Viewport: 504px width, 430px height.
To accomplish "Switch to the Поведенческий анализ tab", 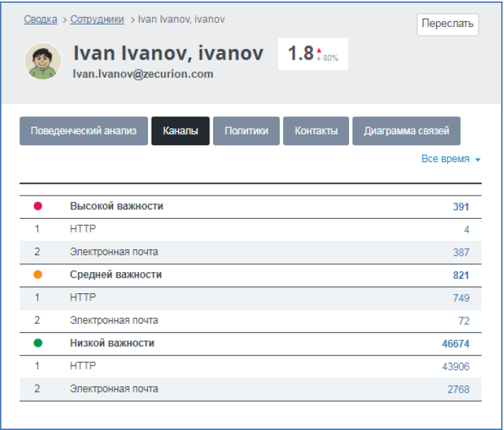I will point(84,131).
